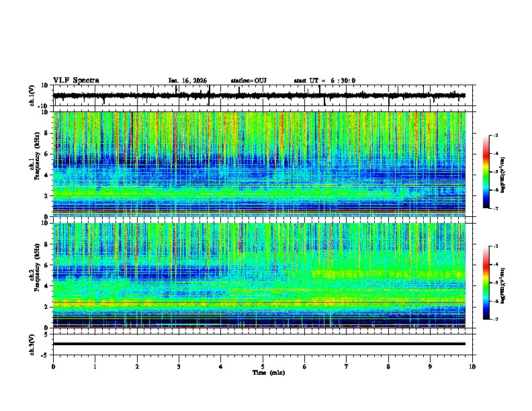Click the "-7" tick on ch.2 colorbar
This screenshot has height=411, width=532.
click(496, 319)
